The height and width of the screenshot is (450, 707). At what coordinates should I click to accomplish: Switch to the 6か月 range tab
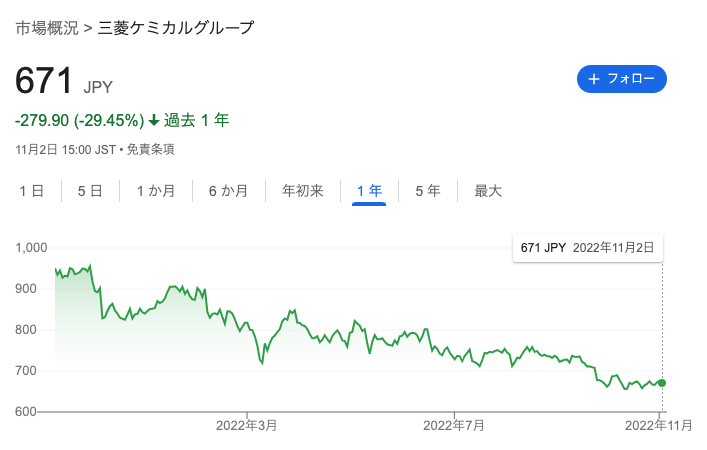(229, 191)
